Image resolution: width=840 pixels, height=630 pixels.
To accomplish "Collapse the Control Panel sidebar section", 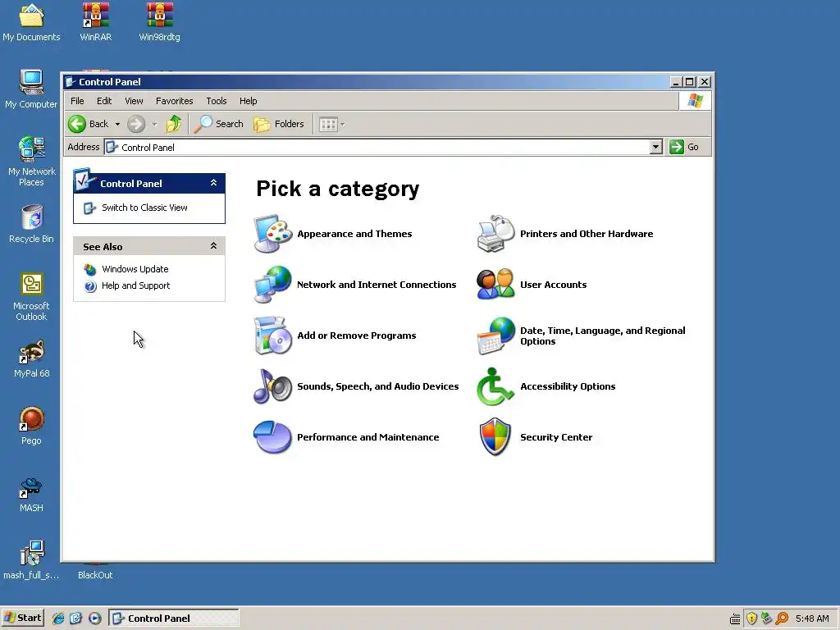I will click(x=213, y=183).
